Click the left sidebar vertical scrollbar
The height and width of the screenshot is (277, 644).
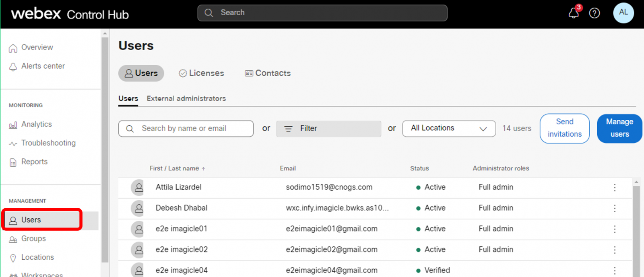105,149
